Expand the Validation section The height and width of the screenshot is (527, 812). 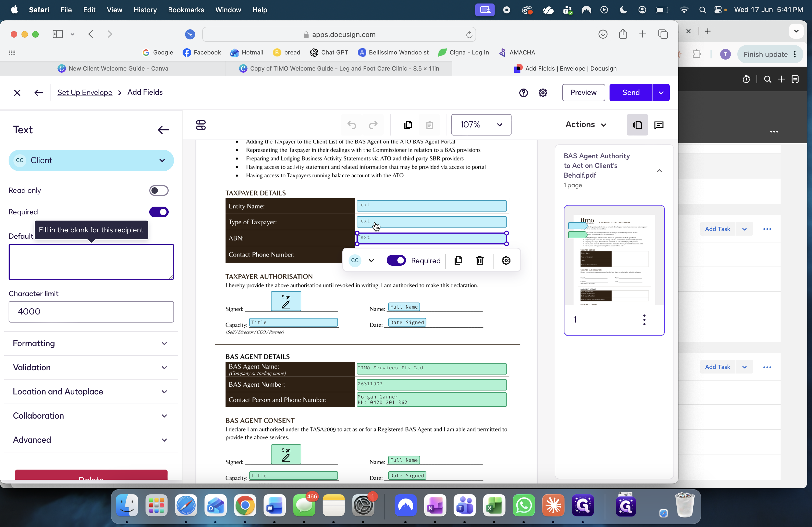[91, 368]
